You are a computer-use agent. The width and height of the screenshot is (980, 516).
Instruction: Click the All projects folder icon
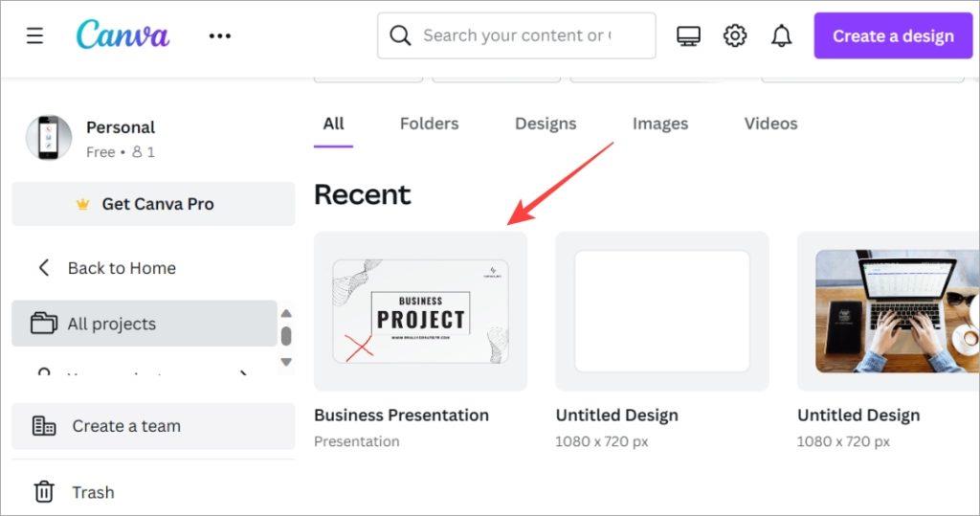(44, 324)
